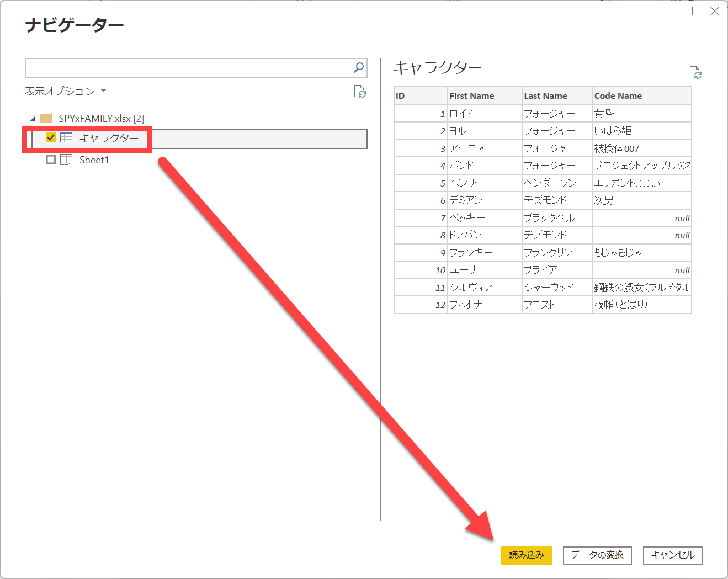The image size is (728, 579).
Task: Click the ドノバン cell
Action: pos(485,235)
